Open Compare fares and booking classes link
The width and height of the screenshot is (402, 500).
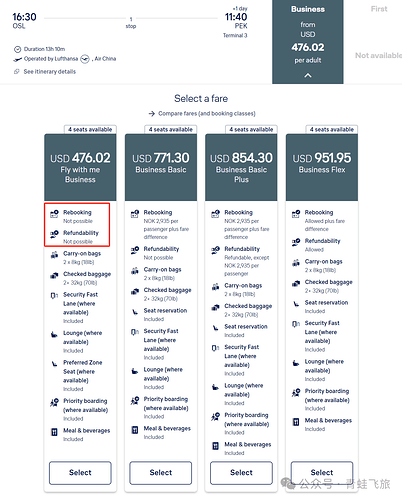[x=202, y=114]
